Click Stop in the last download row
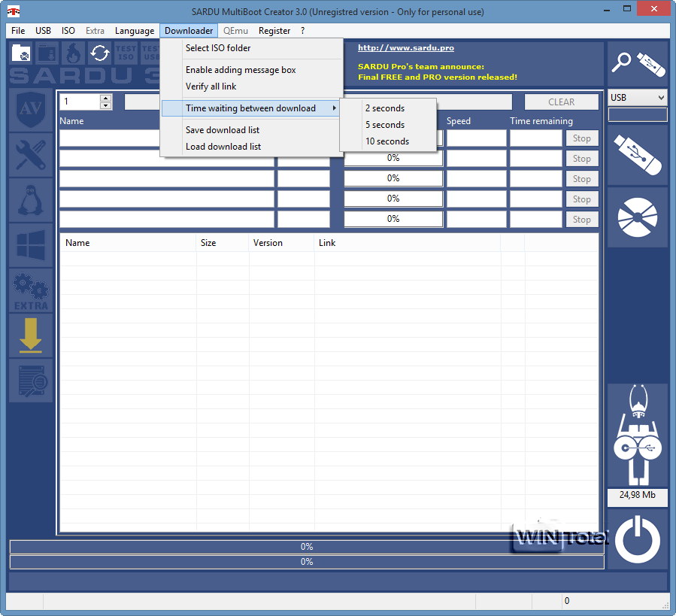The image size is (676, 616). (581, 219)
